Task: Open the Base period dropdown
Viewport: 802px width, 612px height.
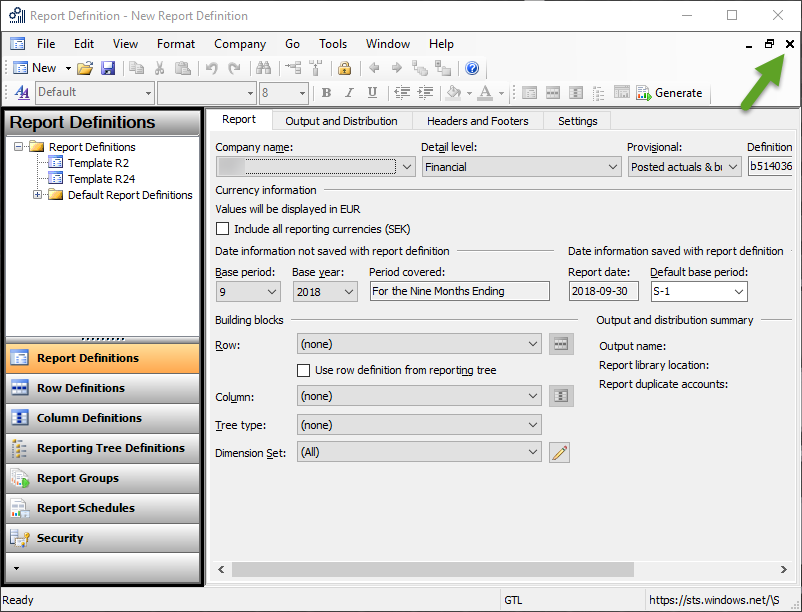Action: (272, 292)
